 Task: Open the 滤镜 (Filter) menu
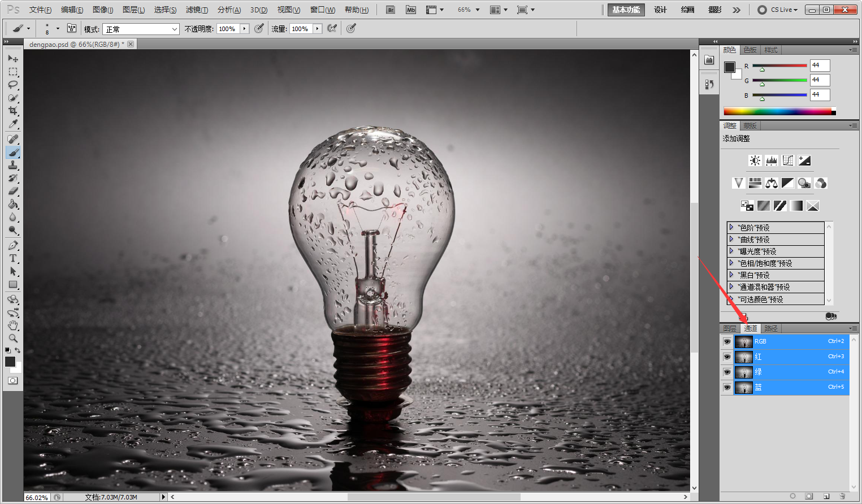197,10
